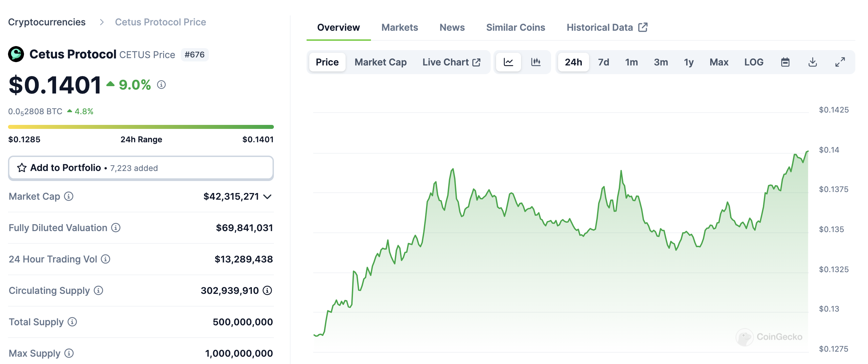Expand the Market Cap value chevron
868x364 pixels.
[268, 196]
